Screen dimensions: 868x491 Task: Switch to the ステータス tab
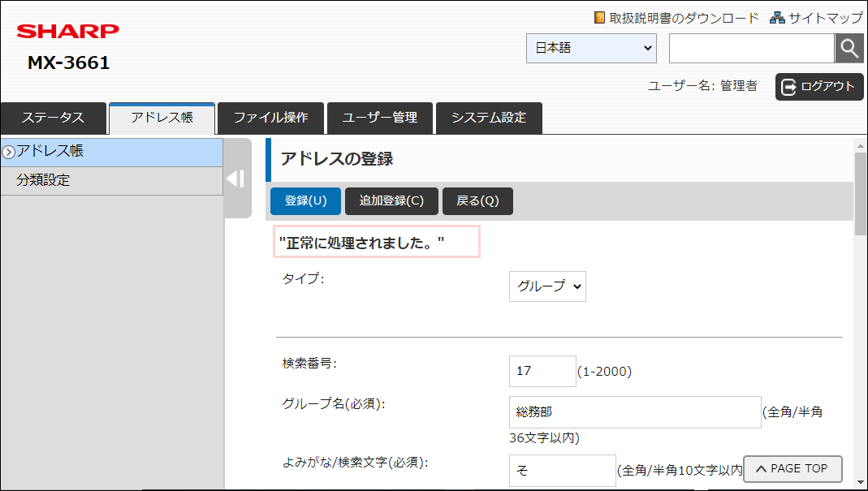pyautogui.click(x=53, y=118)
